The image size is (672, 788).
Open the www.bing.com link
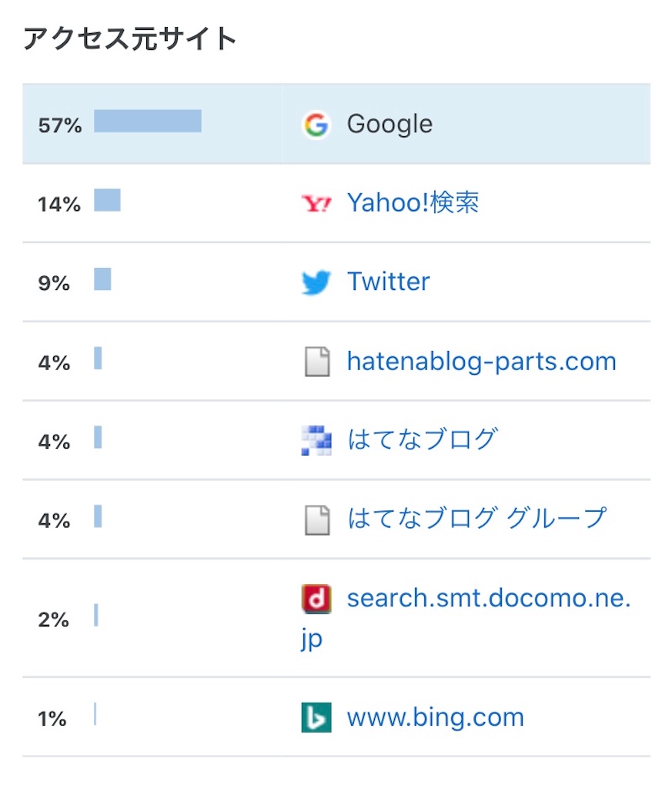(435, 717)
